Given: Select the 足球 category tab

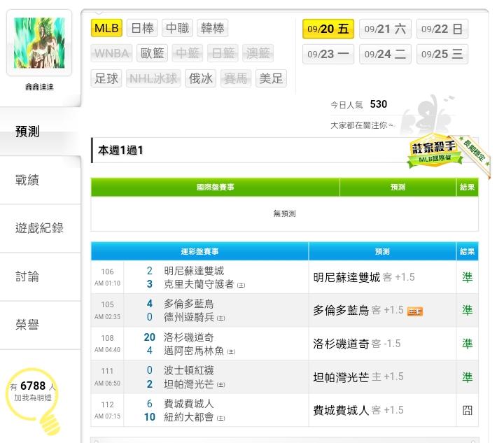Looking at the screenshot, I should (x=106, y=78).
